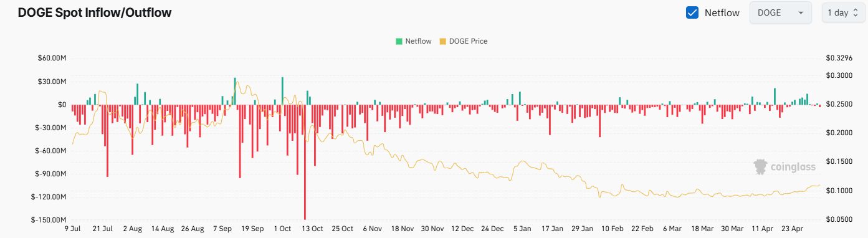Click the 18 Nov date label

[403, 229]
